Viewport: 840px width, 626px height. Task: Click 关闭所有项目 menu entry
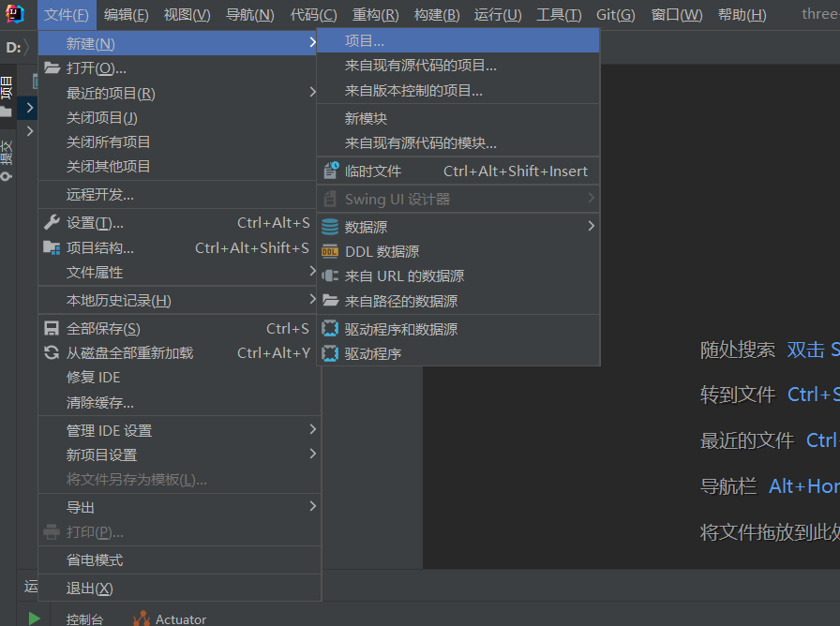pyautogui.click(x=178, y=142)
